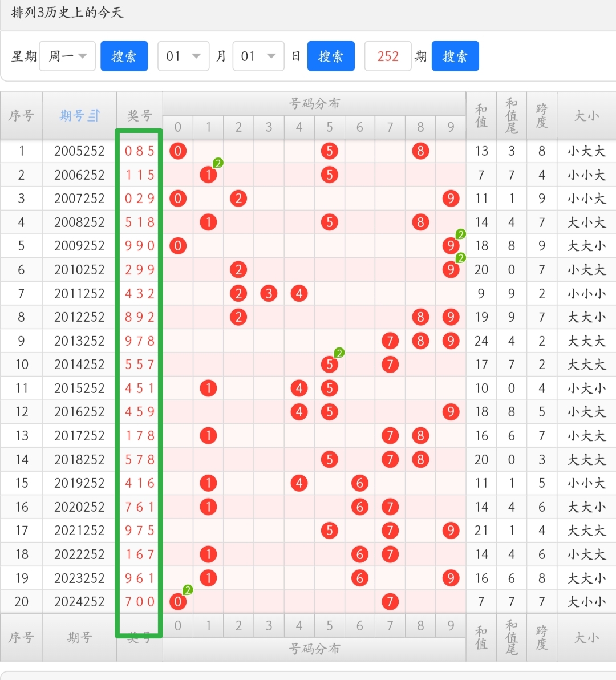This screenshot has height=680, width=616.
Task: Sort by the 期号 column header
Action: pos(79,115)
